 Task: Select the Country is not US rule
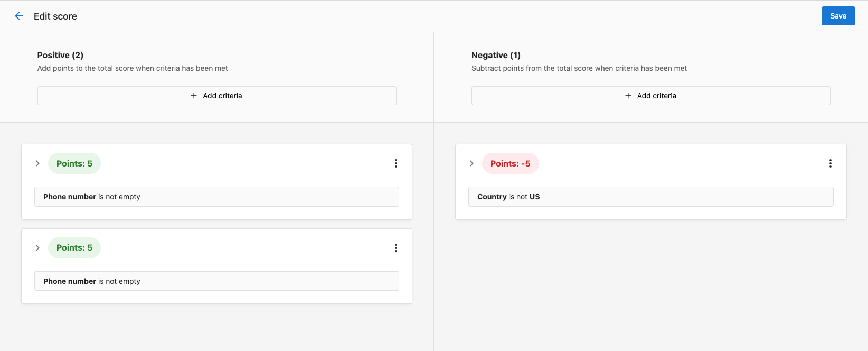650,196
